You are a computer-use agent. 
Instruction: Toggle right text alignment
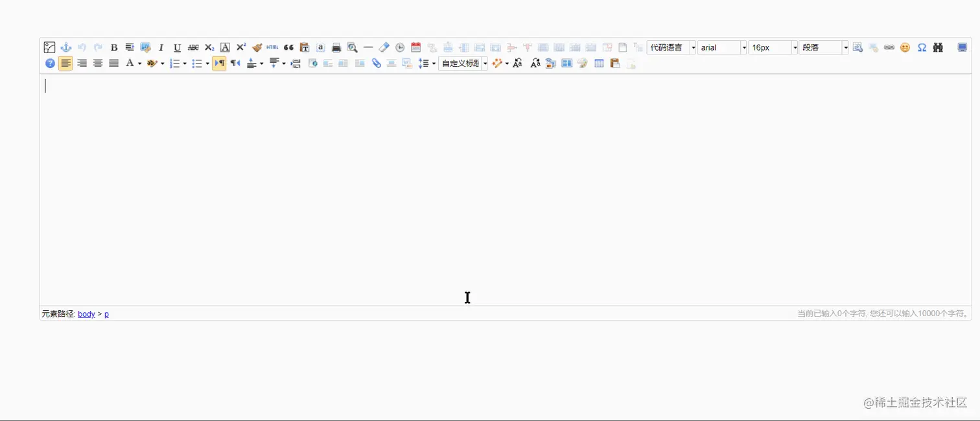tap(82, 63)
